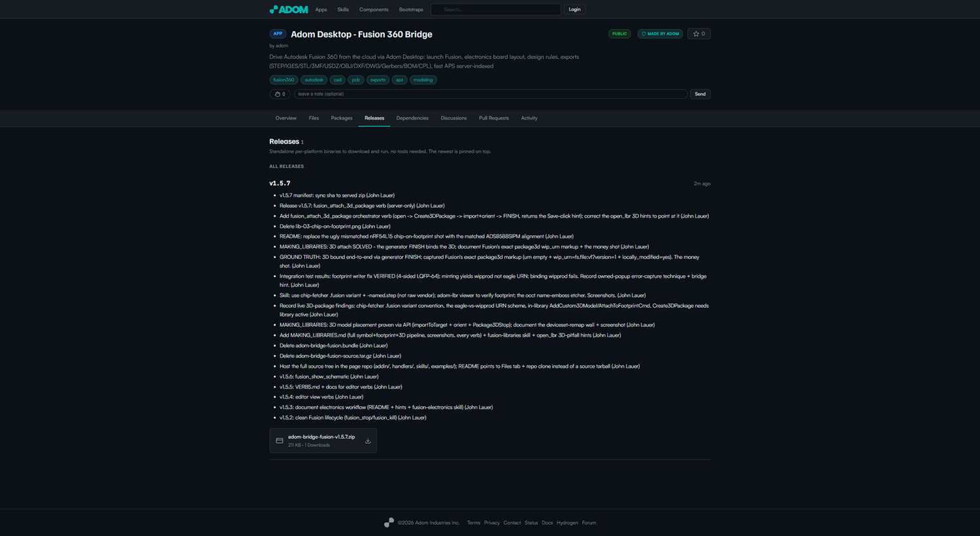980x536 pixels.
Task: Click the 'v1.5.3: document electronics workflow' changelog line
Action: 386,407
